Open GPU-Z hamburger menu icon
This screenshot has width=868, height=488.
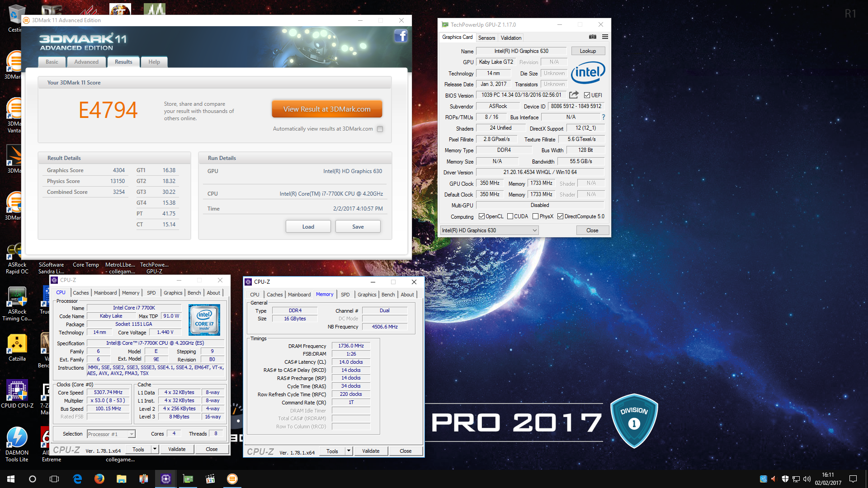(x=605, y=37)
